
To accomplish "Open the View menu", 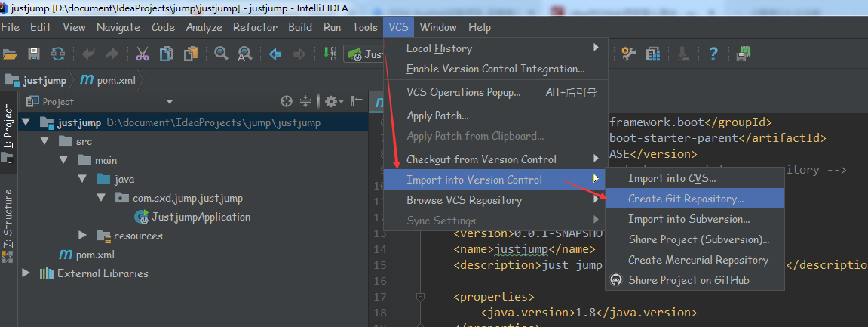I will pyautogui.click(x=74, y=27).
